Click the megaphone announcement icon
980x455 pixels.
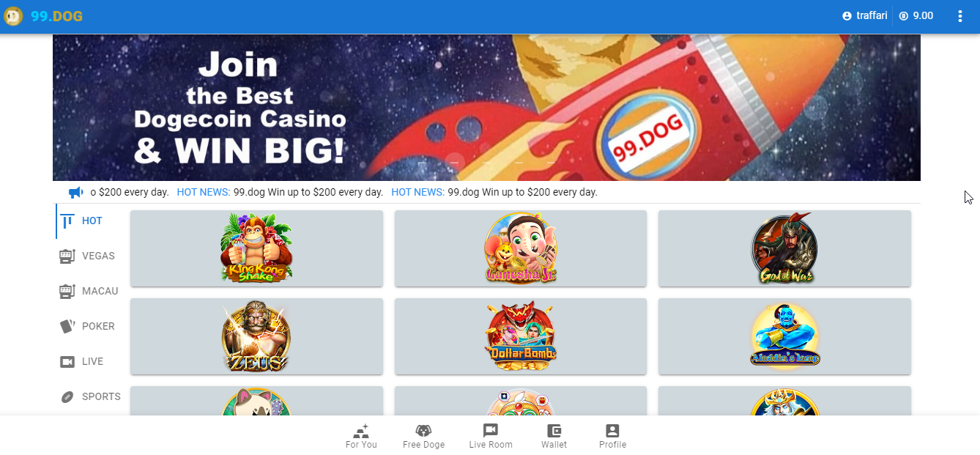(76, 193)
